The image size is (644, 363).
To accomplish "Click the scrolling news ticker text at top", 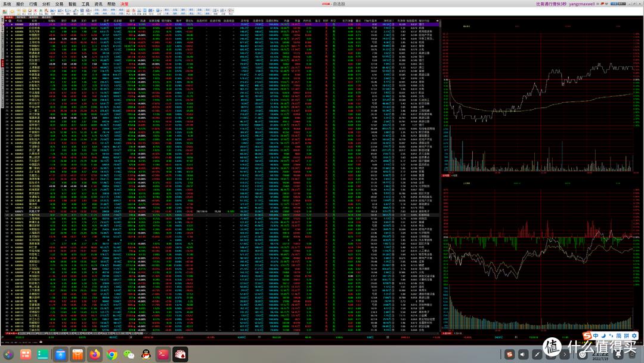I will click(x=550, y=4).
